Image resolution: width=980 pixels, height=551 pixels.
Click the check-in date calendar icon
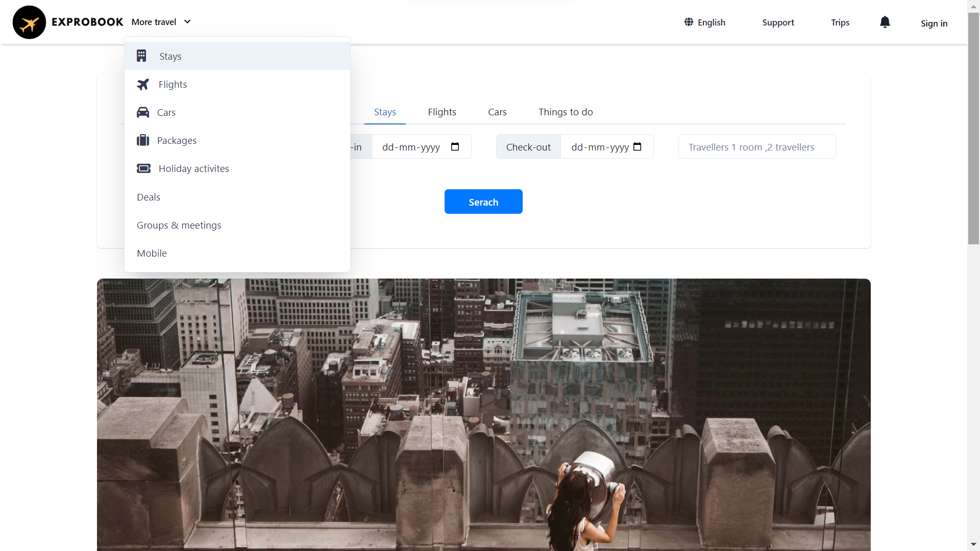(455, 146)
